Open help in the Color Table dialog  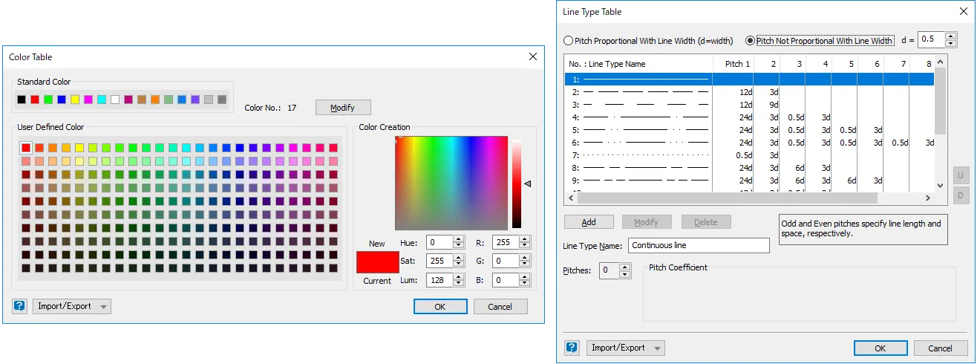pyautogui.click(x=19, y=306)
